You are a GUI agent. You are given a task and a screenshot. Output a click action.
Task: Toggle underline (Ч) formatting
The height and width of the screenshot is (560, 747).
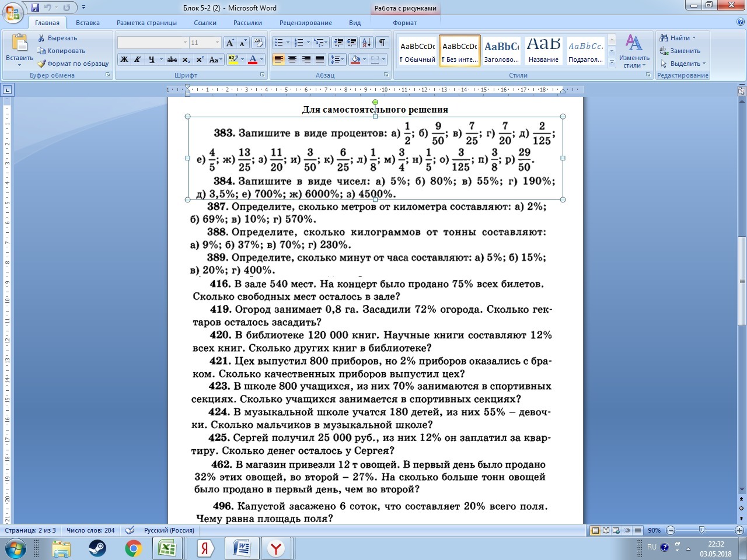151,60
